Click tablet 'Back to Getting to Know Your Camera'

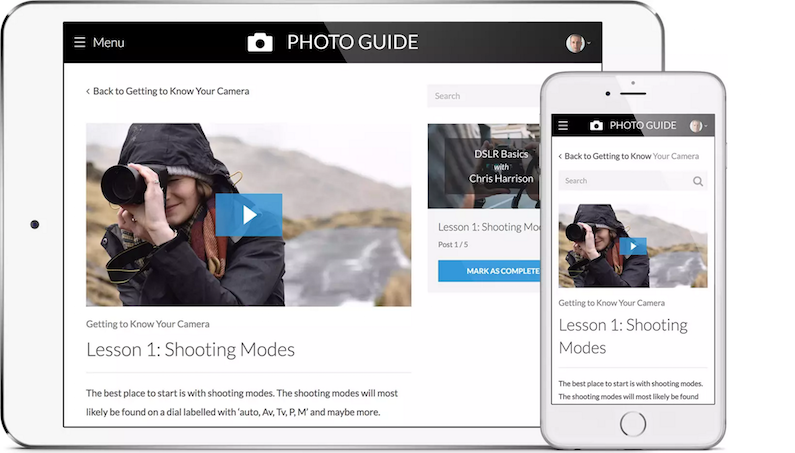click(x=168, y=91)
